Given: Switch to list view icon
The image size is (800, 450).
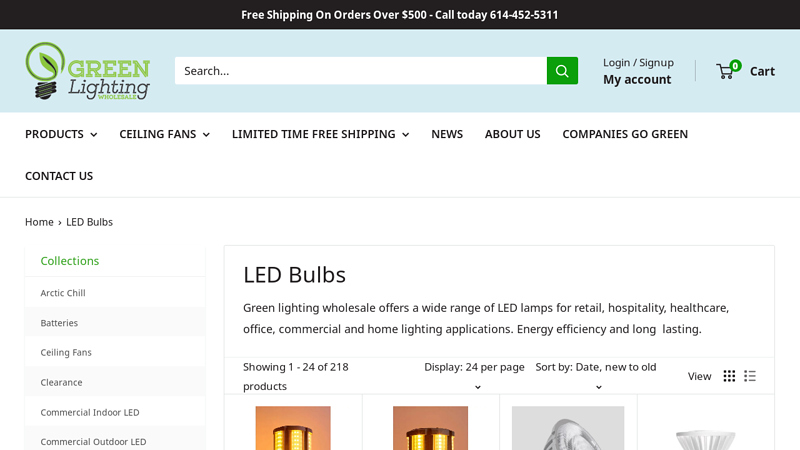Looking at the screenshot, I should tap(749, 376).
